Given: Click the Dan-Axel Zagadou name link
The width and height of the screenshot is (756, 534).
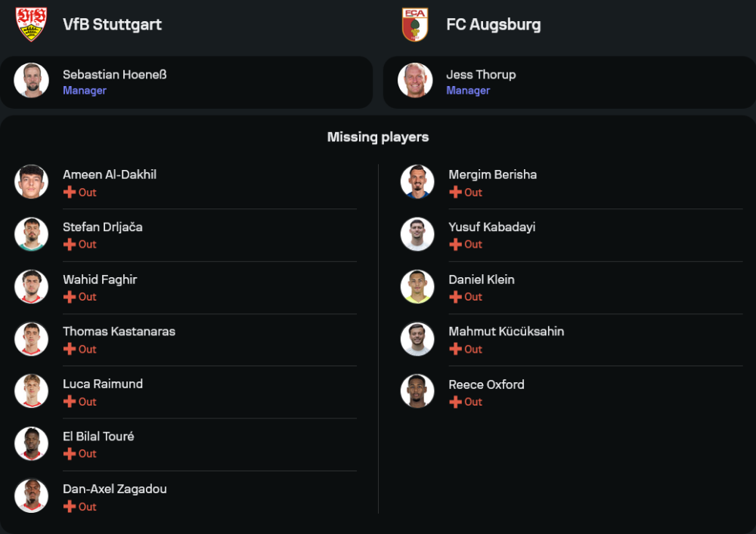Looking at the screenshot, I should click(115, 489).
